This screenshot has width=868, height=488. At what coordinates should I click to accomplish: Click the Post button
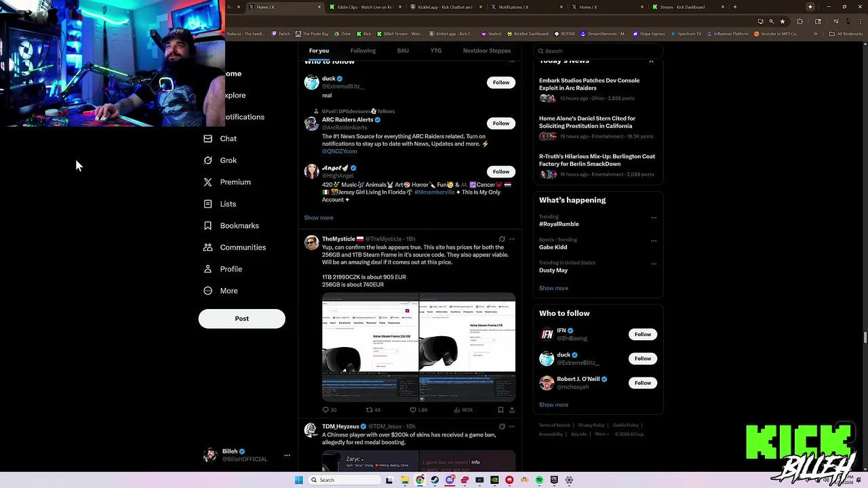point(242,319)
